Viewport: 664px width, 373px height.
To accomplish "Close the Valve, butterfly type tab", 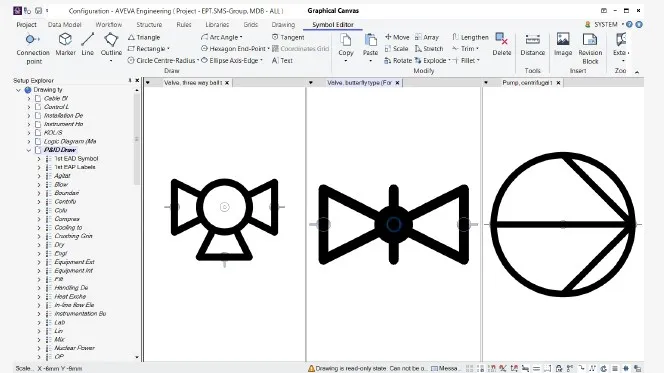I will tap(397, 83).
